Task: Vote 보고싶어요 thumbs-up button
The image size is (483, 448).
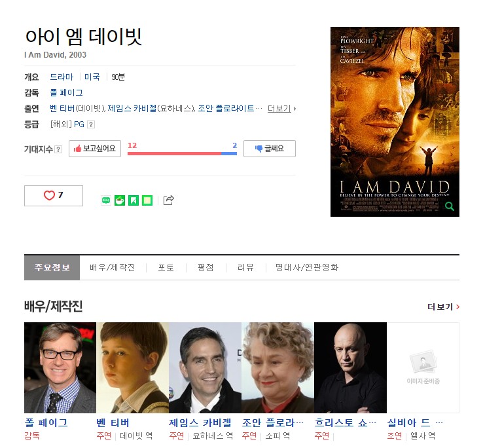Action: coord(95,149)
